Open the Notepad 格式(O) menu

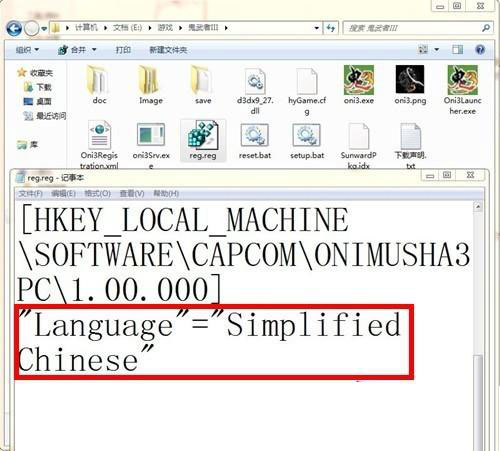(x=97, y=194)
